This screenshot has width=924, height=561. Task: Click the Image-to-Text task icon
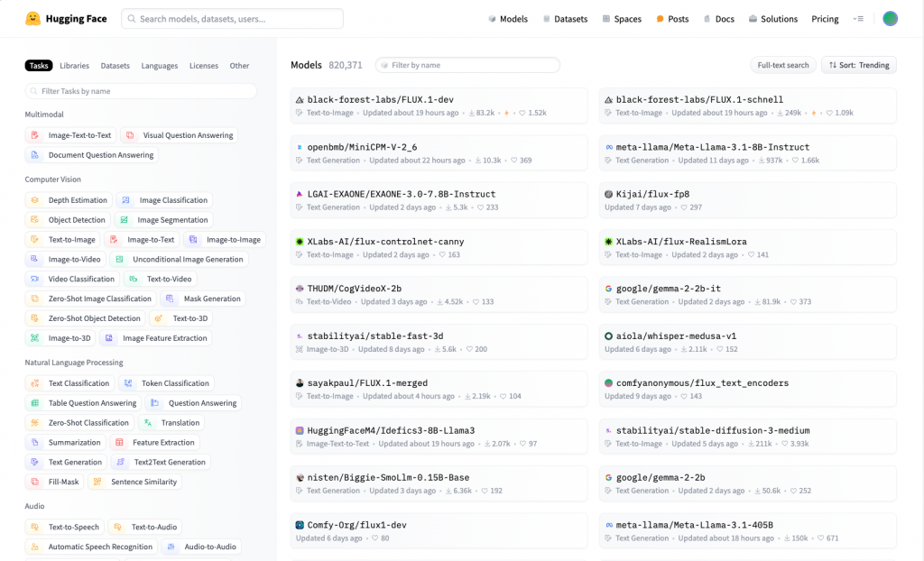coord(114,239)
